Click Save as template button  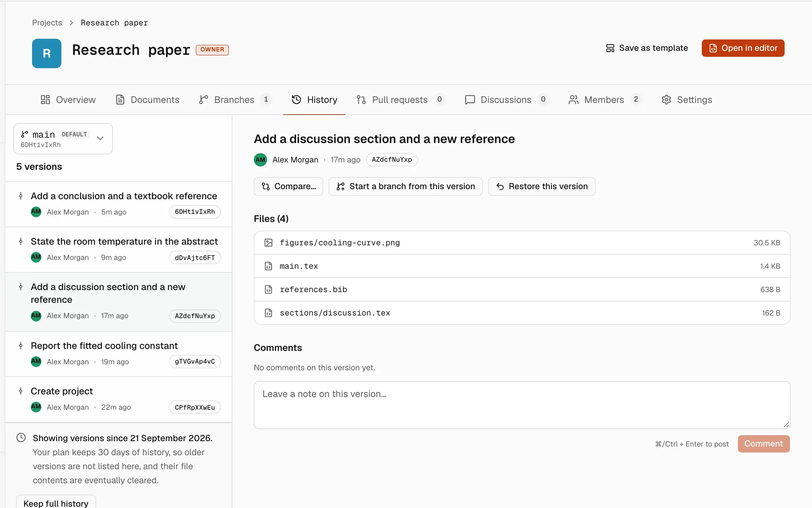coord(647,48)
